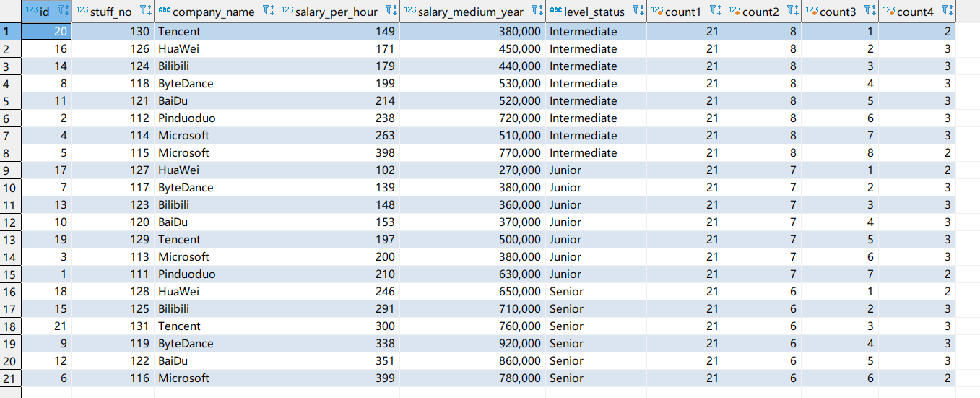Click the salary_per_hour value '291'

338,308
